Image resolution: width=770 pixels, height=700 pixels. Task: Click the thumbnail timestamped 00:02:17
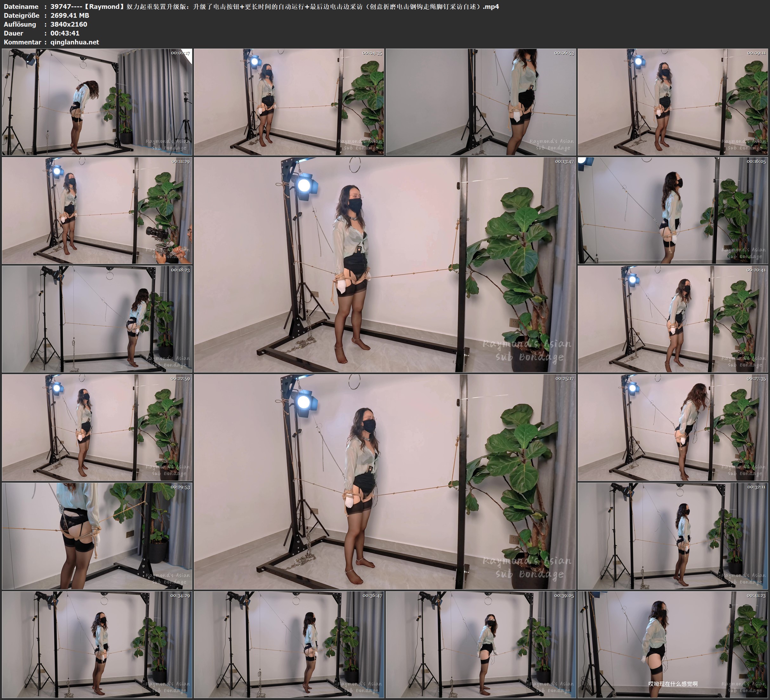pyautogui.click(x=97, y=102)
